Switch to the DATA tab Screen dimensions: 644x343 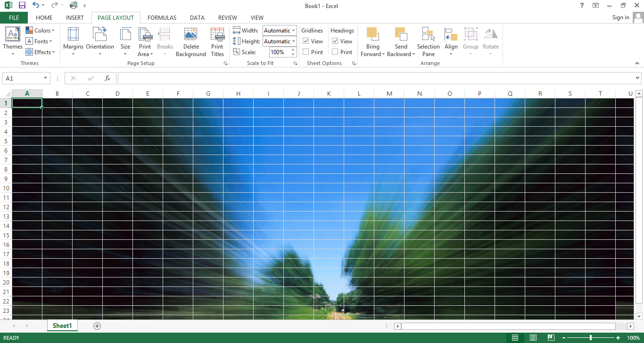[x=197, y=18]
